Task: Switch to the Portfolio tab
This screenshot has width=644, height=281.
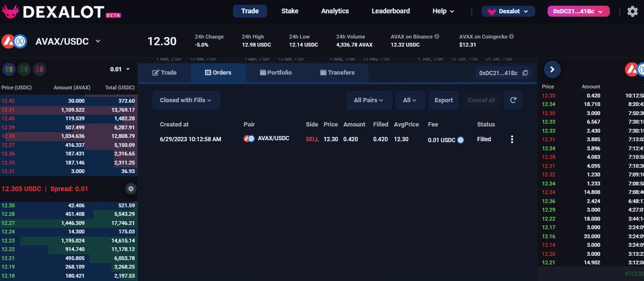Action: tap(276, 73)
